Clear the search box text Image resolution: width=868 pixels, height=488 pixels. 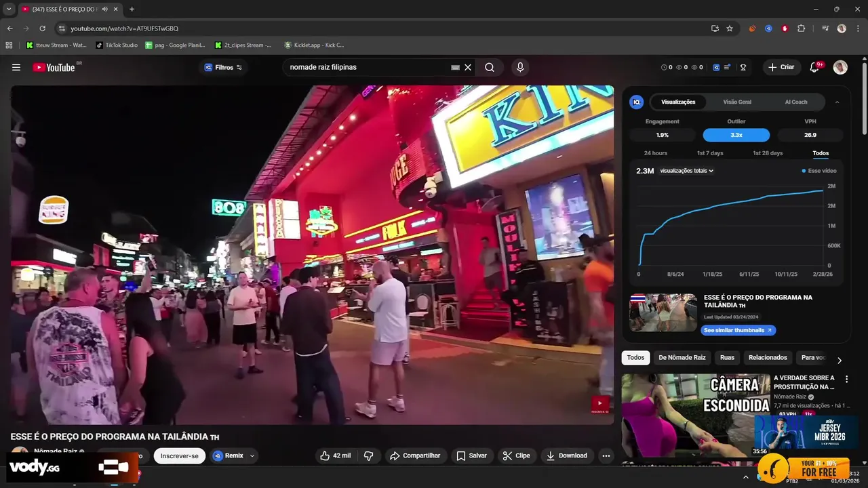(468, 67)
